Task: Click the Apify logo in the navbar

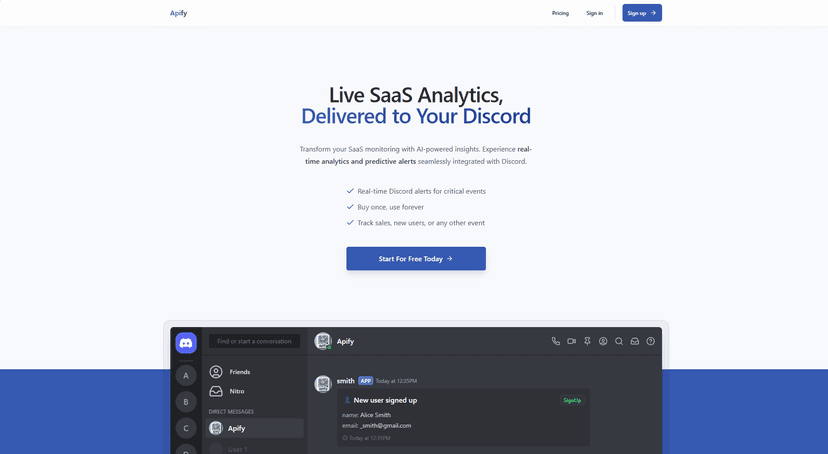Action: tap(178, 13)
